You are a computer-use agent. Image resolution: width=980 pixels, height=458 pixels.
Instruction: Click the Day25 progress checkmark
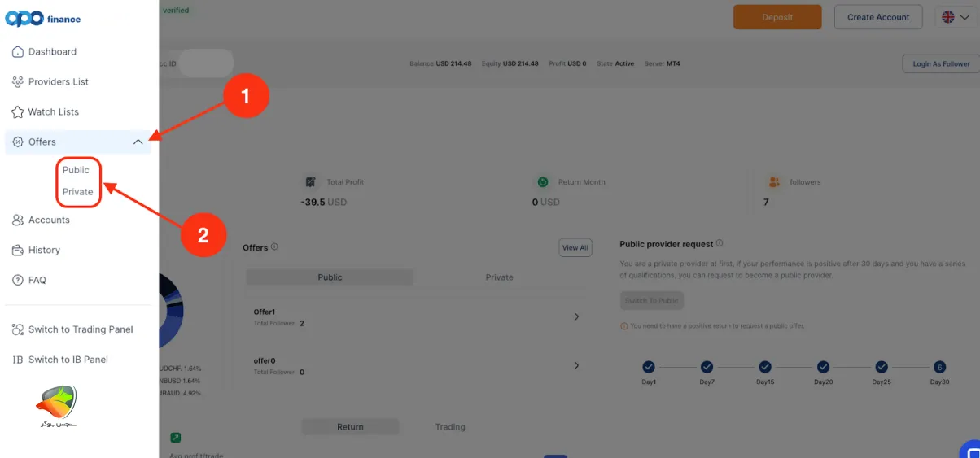pyautogui.click(x=882, y=367)
